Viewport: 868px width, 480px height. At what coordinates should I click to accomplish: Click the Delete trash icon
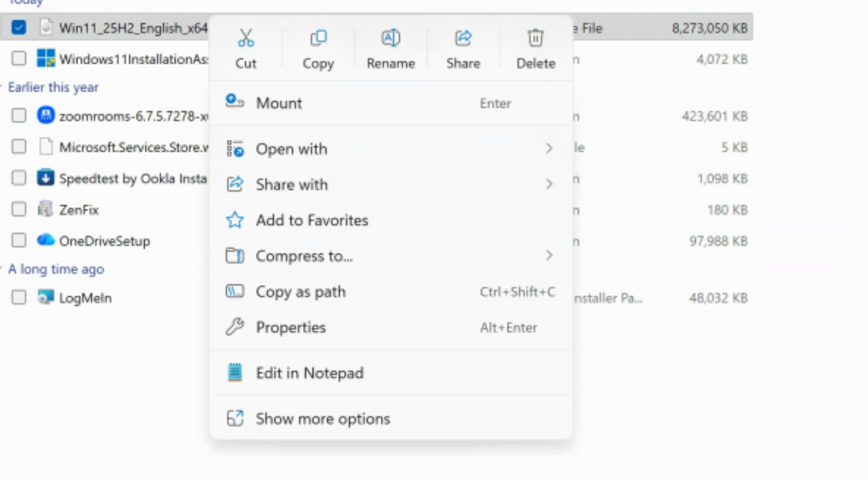[536, 38]
